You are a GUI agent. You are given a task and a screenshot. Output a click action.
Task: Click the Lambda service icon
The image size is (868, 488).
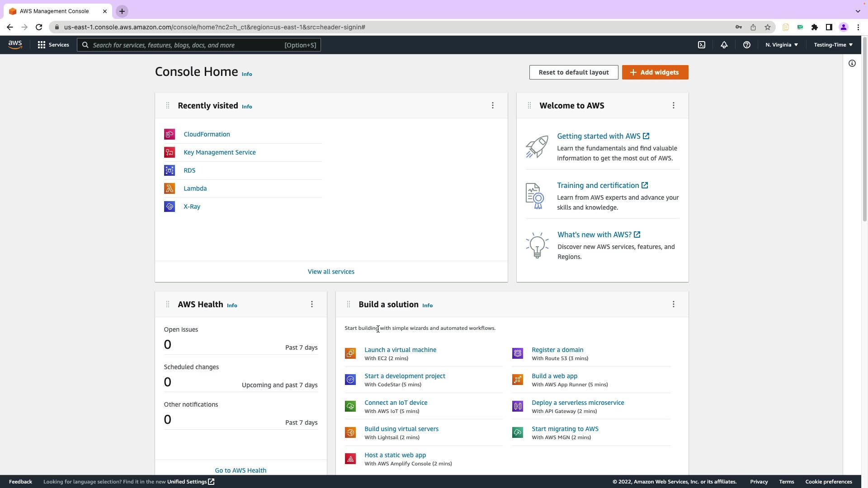[170, 188]
